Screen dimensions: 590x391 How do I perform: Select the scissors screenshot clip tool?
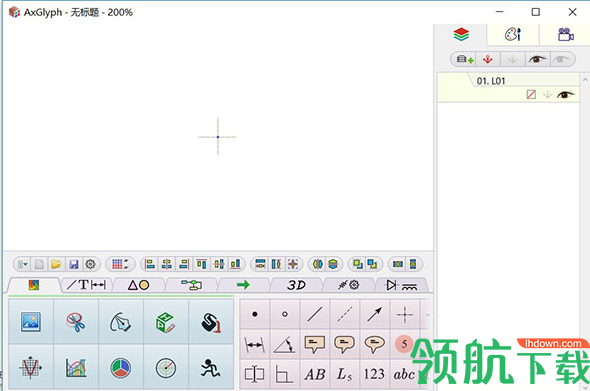pyautogui.click(x=76, y=322)
